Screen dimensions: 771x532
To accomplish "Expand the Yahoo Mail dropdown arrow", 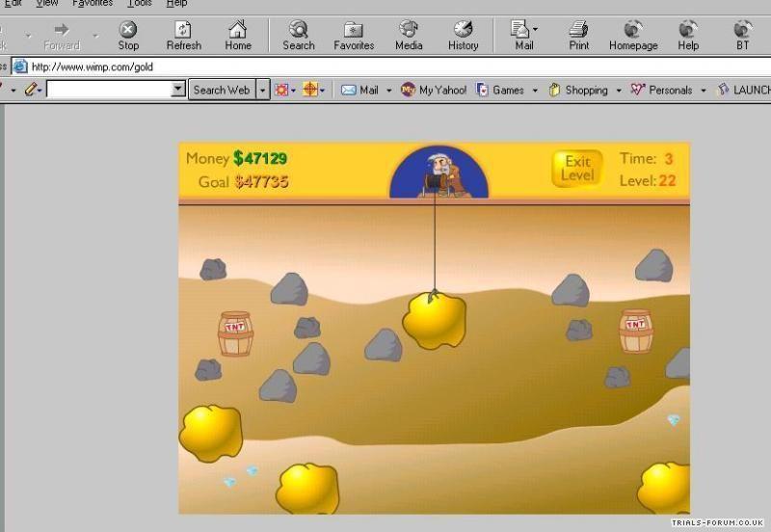I will point(389,91).
